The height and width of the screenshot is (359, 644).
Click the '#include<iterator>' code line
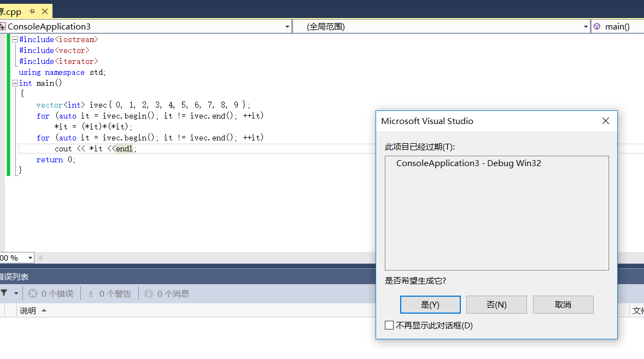tap(58, 62)
